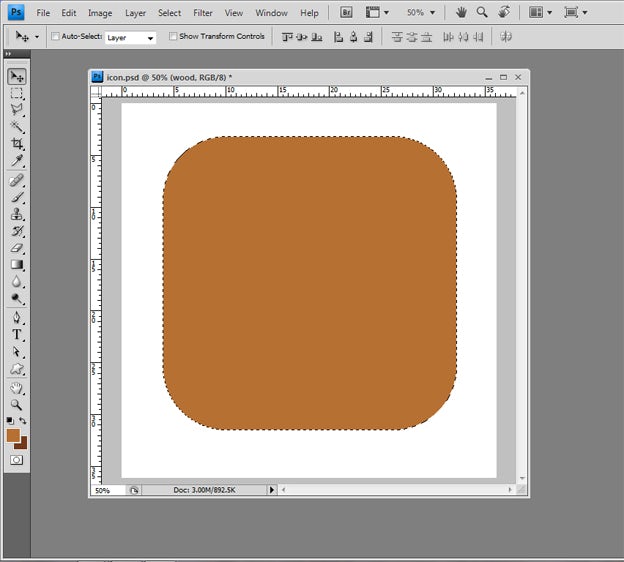
Task: Choose the Magic Wand tool
Action: 17,127
